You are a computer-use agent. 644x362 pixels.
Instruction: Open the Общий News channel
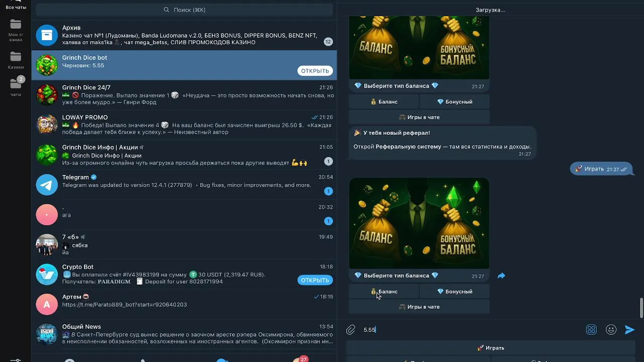pos(184,334)
